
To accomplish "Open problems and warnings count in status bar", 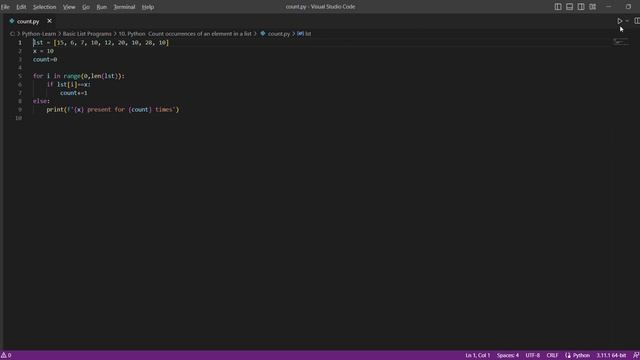I will click(6, 356).
